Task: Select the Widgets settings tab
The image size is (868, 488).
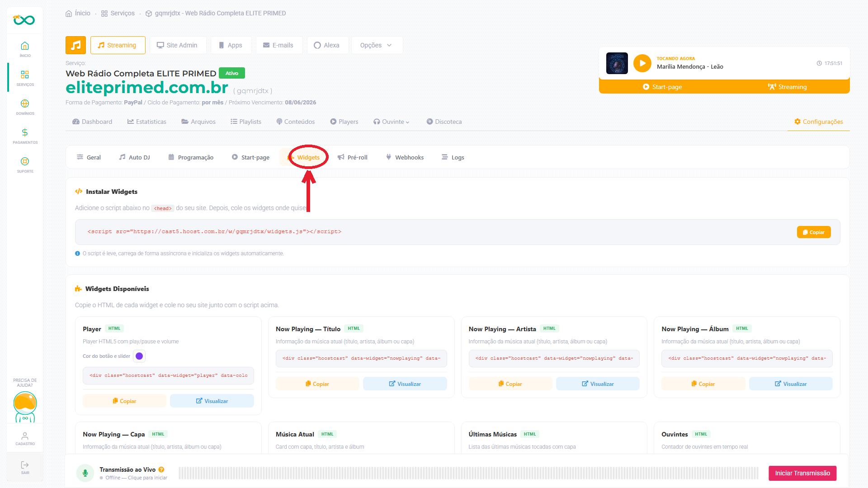Action: point(304,157)
